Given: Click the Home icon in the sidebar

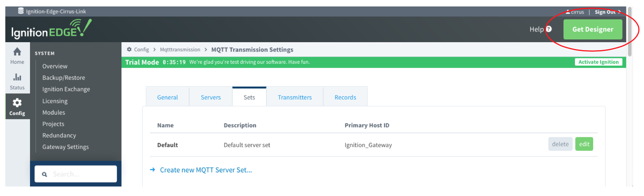Looking at the screenshot, I should tap(17, 52).
